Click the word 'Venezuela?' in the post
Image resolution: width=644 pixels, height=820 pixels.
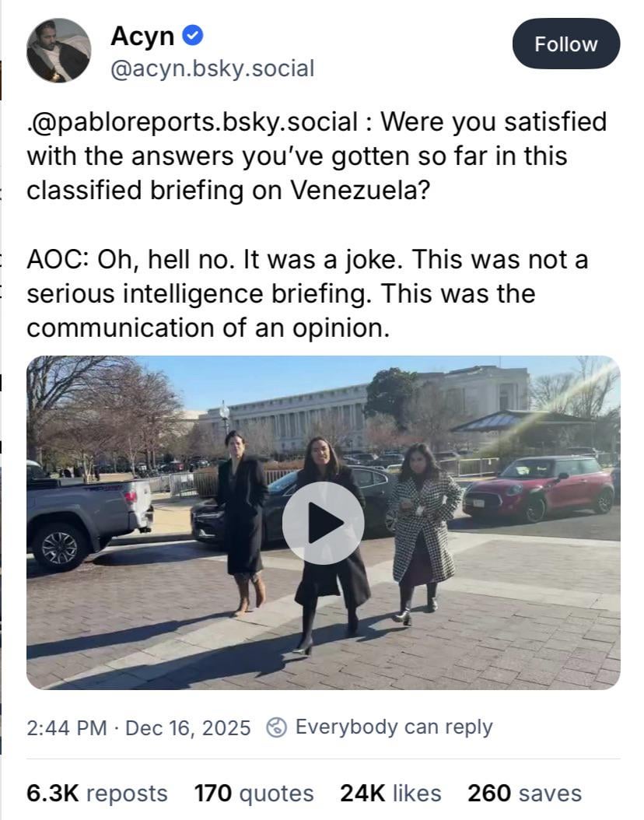coord(360,191)
